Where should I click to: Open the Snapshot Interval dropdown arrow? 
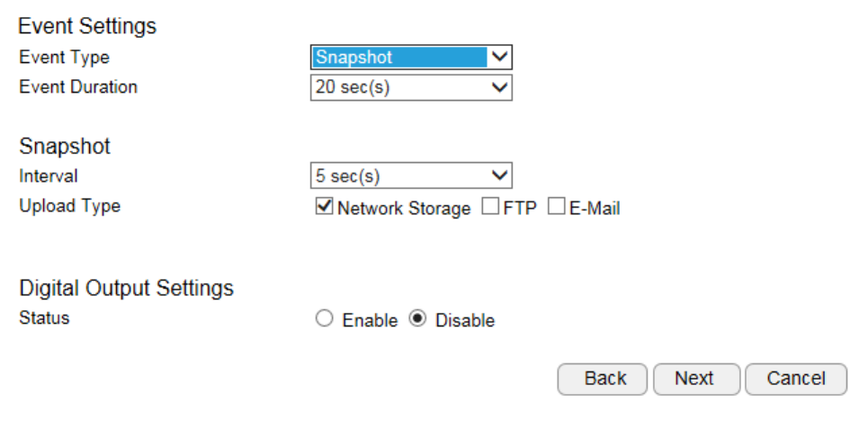click(500, 175)
